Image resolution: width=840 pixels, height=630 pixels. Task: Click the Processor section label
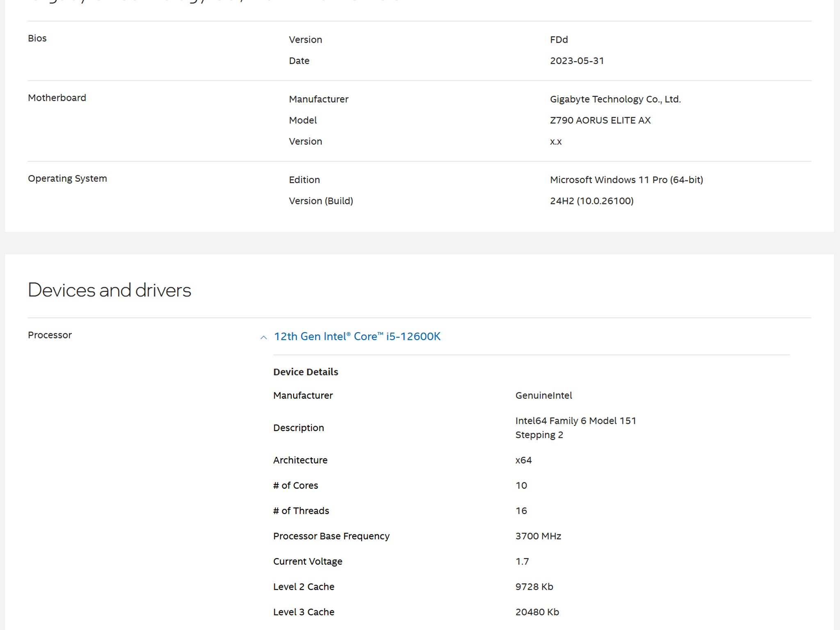click(50, 335)
